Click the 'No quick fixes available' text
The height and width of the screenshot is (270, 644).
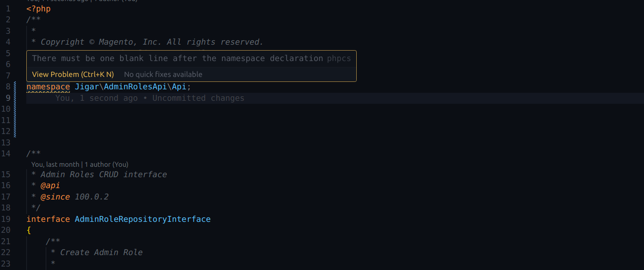(x=163, y=74)
